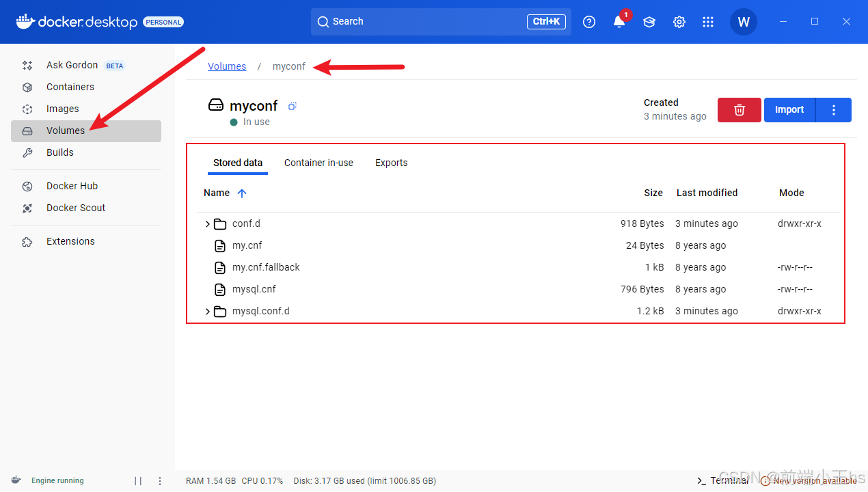Switch to the Exports tab

coord(391,163)
